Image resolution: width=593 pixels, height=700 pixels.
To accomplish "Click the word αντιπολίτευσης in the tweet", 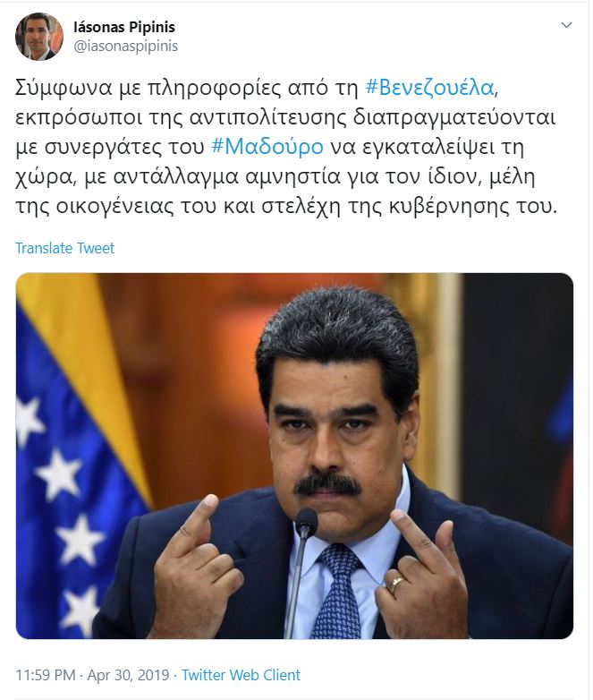I will tap(267, 117).
